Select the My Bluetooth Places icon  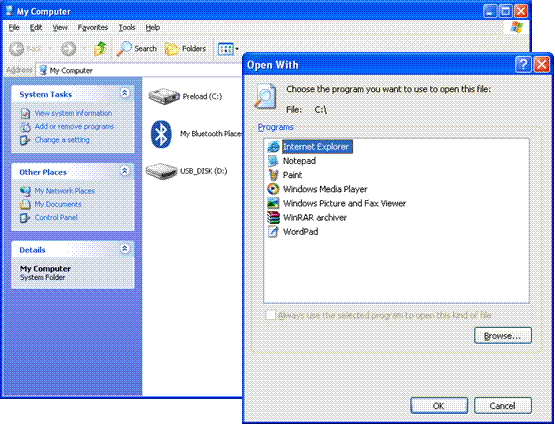(x=161, y=134)
